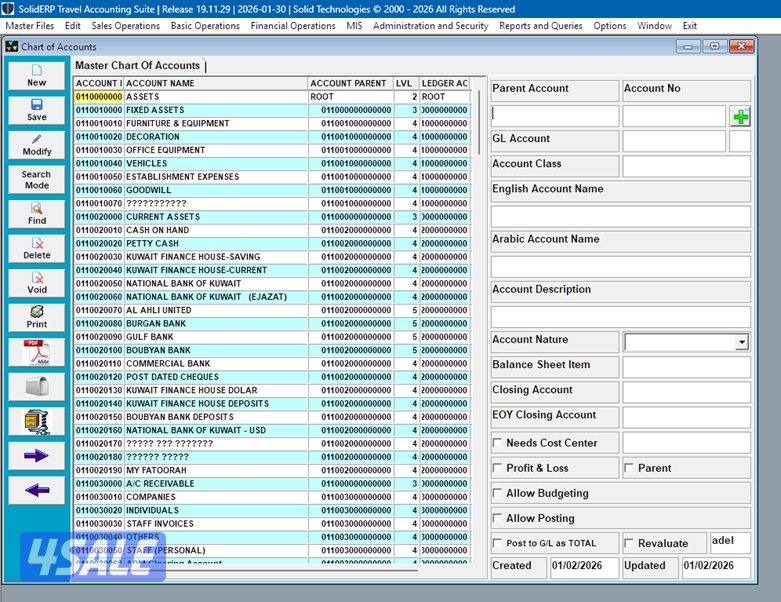Viewport: 781px width, 602px height.
Task: Select the PETTY CASH row
Action: point(272,243)
